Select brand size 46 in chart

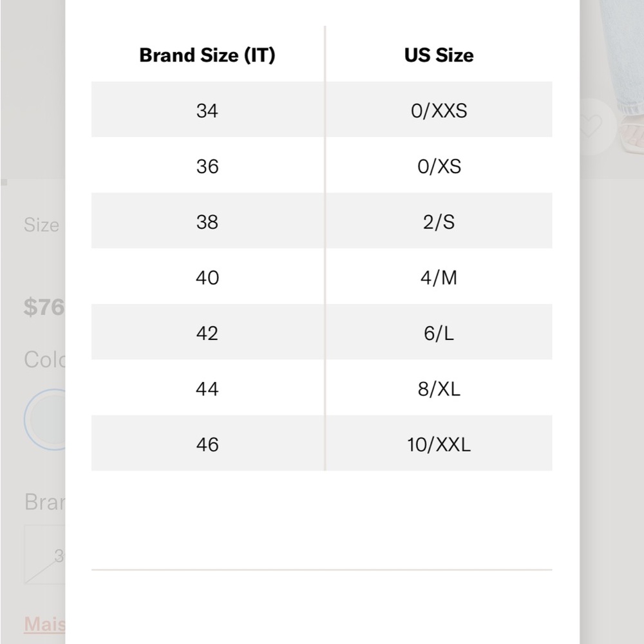[207, 444]
